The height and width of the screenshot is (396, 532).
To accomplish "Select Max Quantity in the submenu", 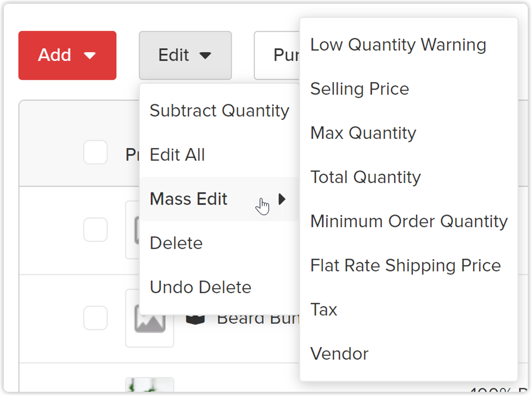I will [408, 133].
